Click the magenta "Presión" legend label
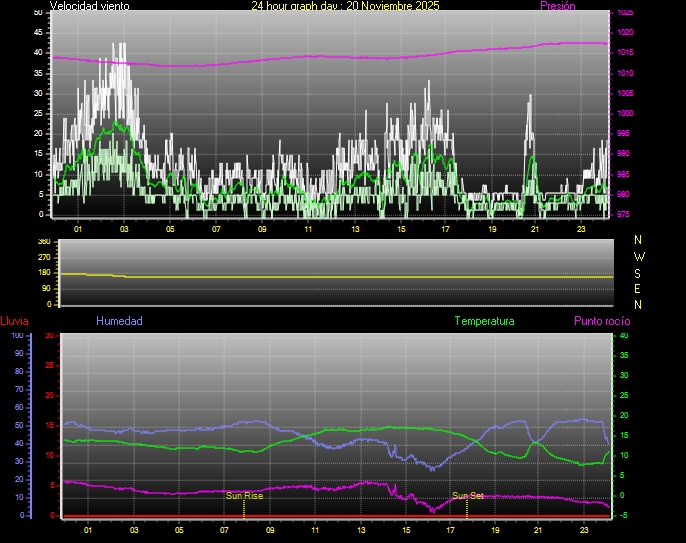 [x=557, y=6]
